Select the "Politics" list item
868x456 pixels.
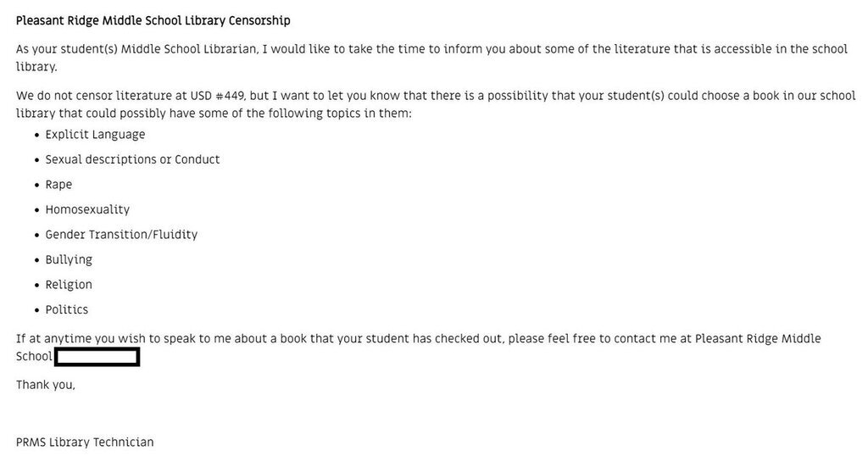tap(67, 309)
